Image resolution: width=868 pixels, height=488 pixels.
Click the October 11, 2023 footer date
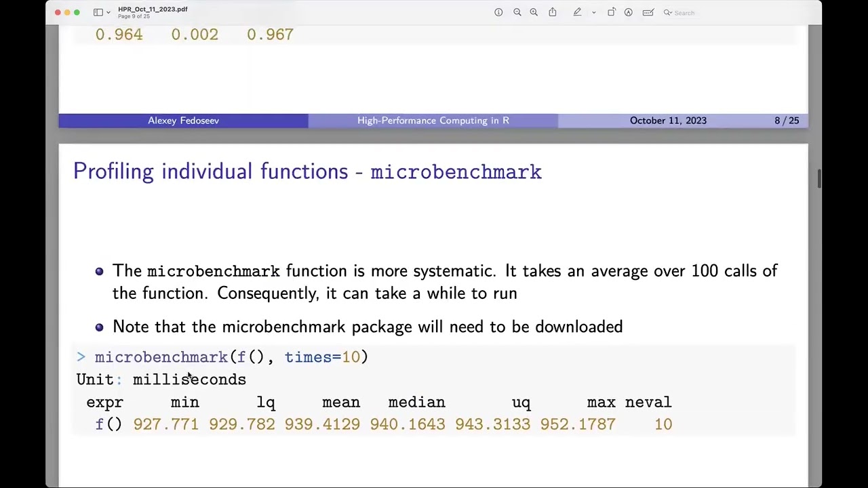coord(668,121)
